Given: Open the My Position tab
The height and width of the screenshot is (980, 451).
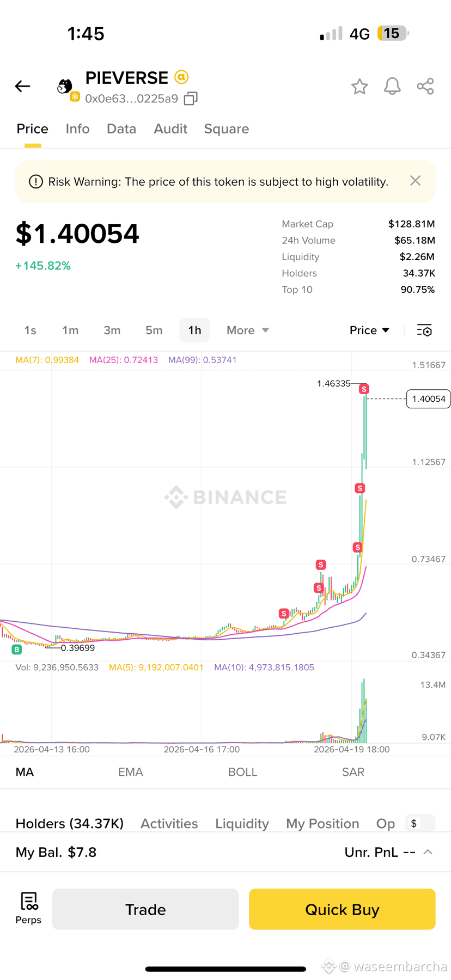Looking at the screenshot, I should 323,823.
